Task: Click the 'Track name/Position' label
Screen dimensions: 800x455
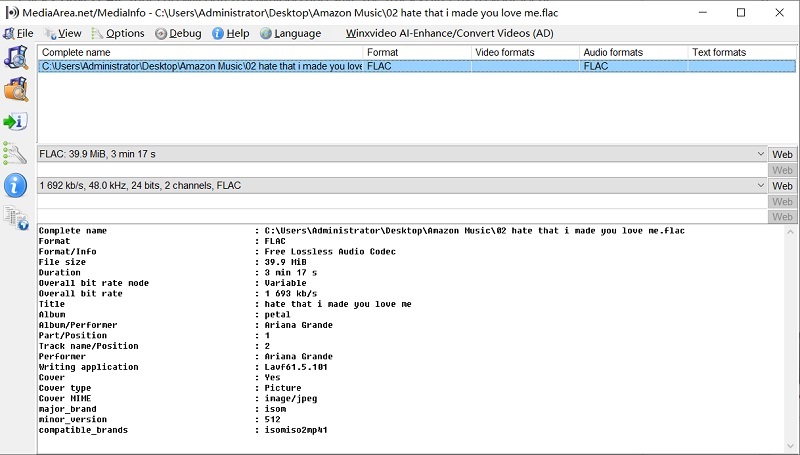Action: [89, 346]
